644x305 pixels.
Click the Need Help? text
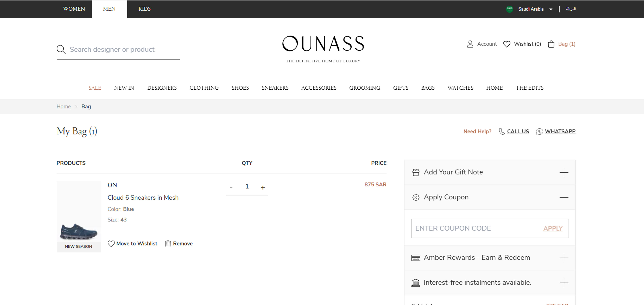coord(477,131)
